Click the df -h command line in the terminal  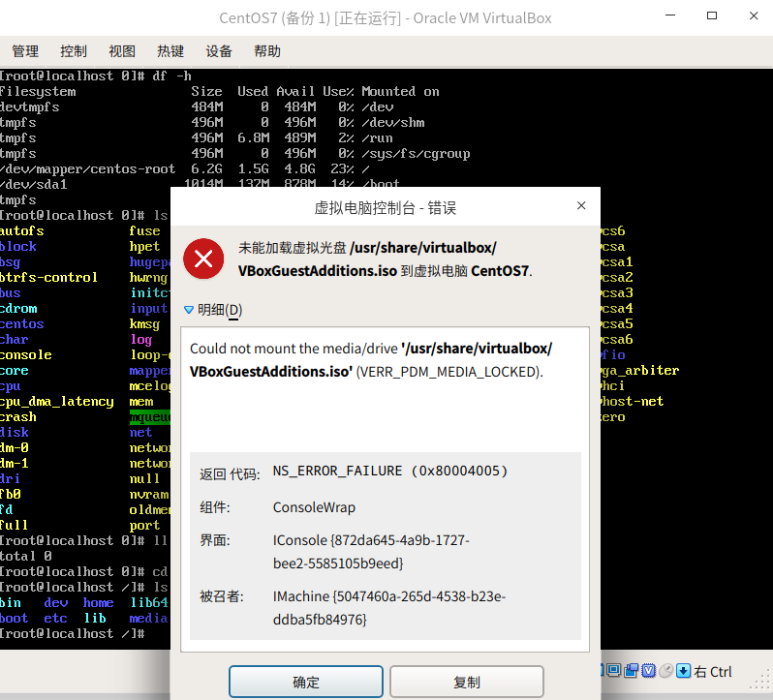pos(96,76)
